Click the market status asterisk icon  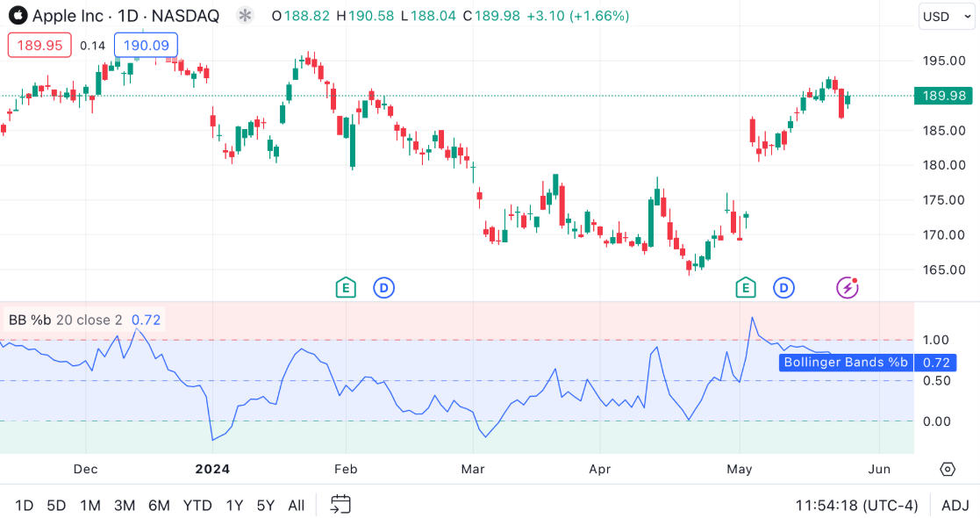pos(245,16)
